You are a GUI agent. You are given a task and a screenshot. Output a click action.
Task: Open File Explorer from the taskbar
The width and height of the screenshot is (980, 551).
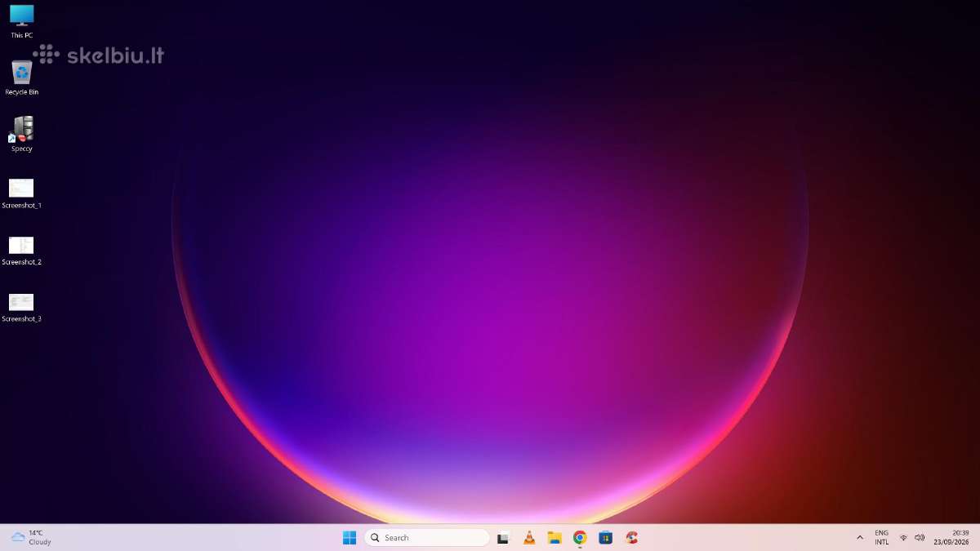pyautogui.click(x=555, y=537)
